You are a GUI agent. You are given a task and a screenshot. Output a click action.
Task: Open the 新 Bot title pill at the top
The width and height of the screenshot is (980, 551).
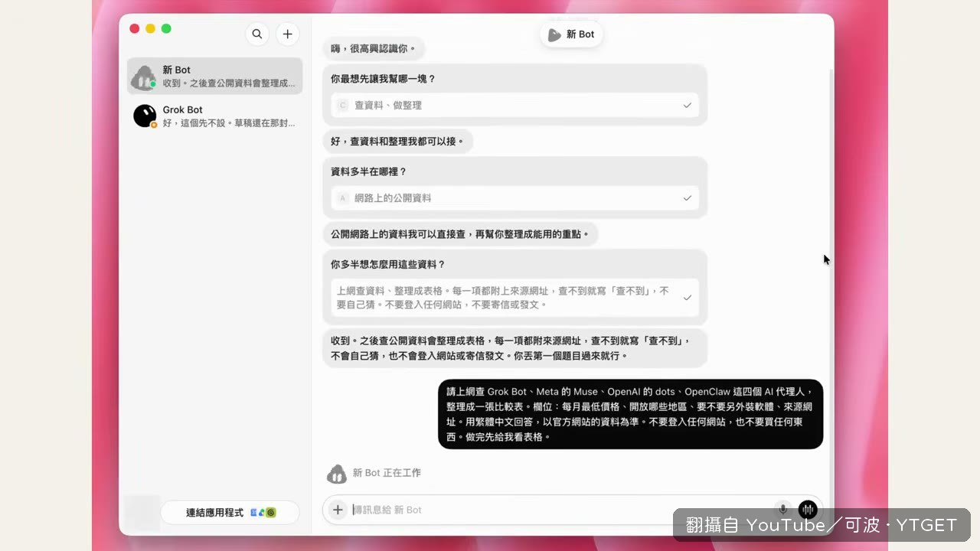[571, 34]
